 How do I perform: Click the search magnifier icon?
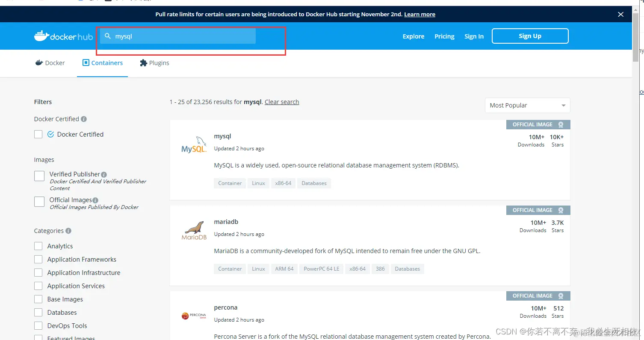point(108,36)
